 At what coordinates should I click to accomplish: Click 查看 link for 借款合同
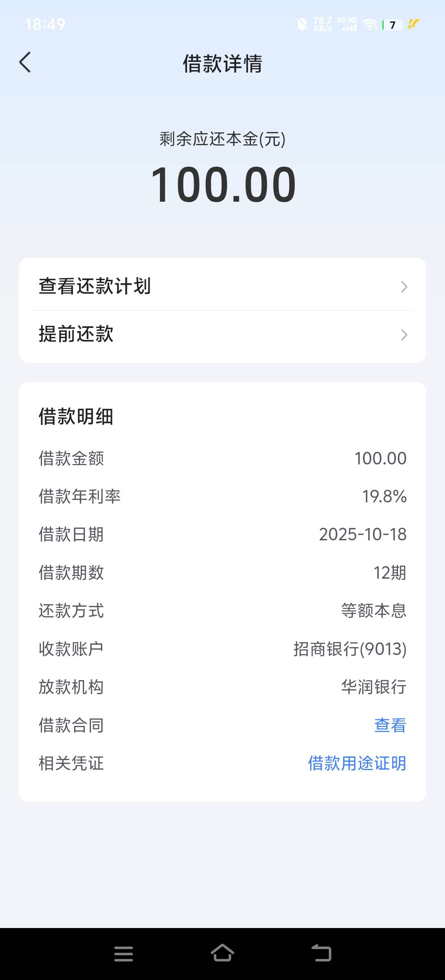pyautogui.click(x=390, y=725)
